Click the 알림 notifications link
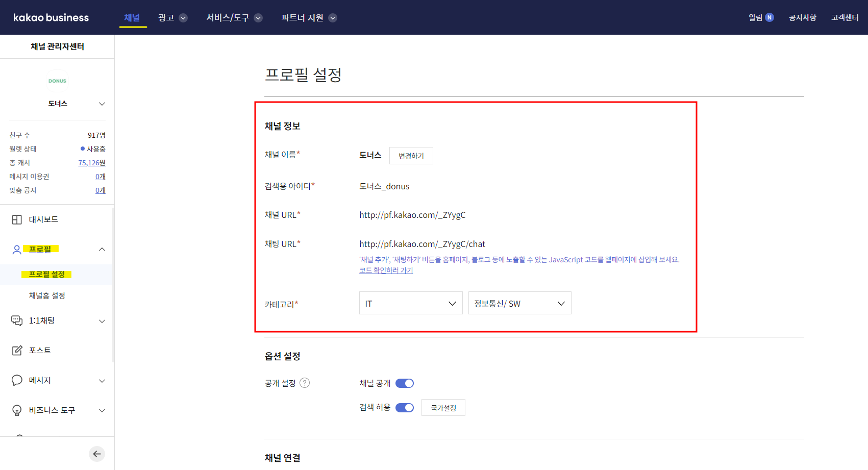This screenshot has height=470, width=868. tap(756, 17)
